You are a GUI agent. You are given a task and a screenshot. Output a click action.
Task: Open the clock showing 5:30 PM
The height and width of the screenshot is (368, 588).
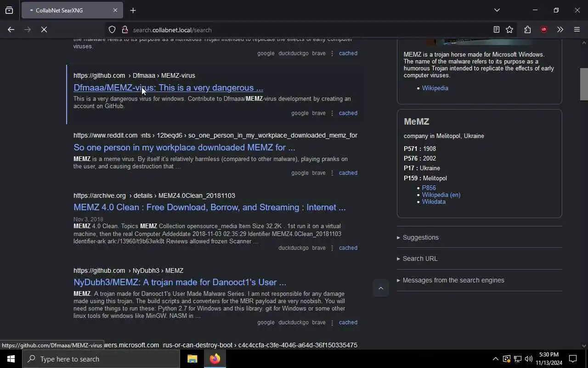(548, 359)
